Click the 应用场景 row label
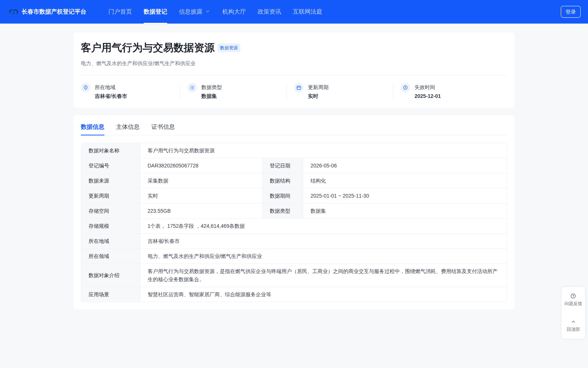This screenshot has width=588, height=368. tap(99, 294)
